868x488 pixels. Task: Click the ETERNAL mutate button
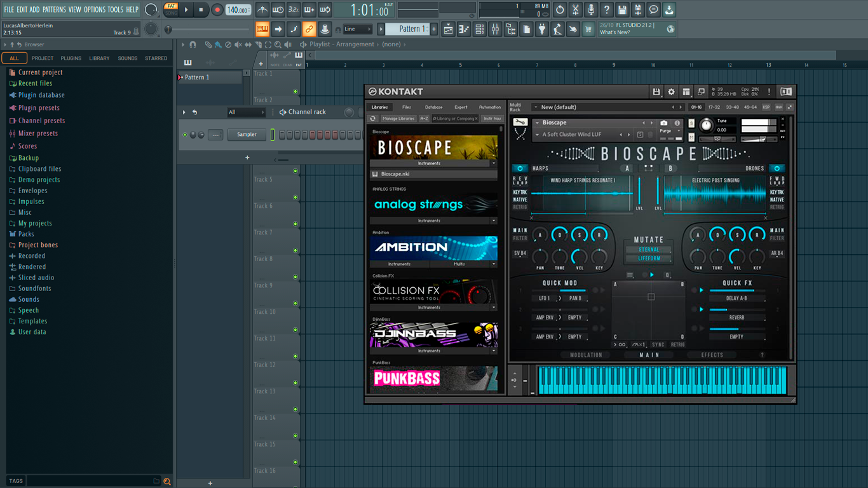point(649,250)
